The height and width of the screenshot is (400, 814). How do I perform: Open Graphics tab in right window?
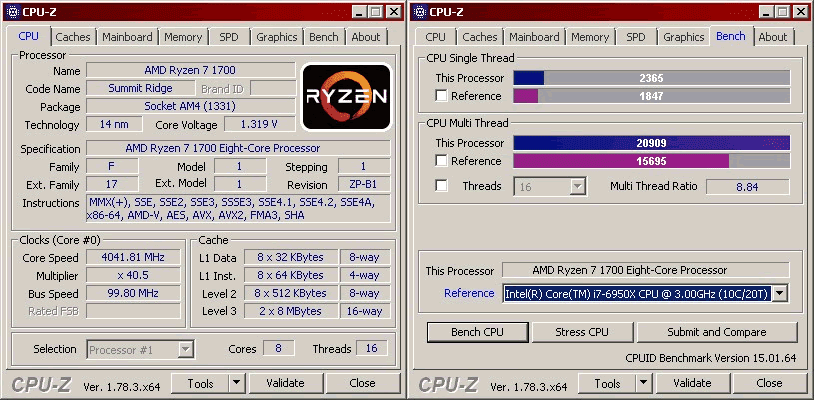point(684,37)
